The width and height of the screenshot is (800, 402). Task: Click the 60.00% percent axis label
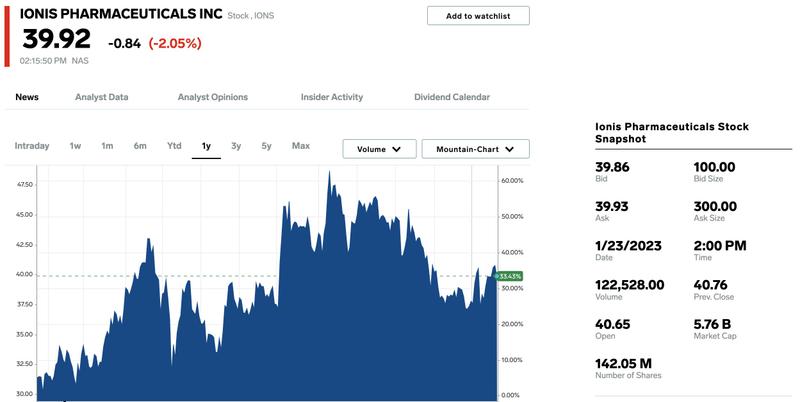click(512, 181)
